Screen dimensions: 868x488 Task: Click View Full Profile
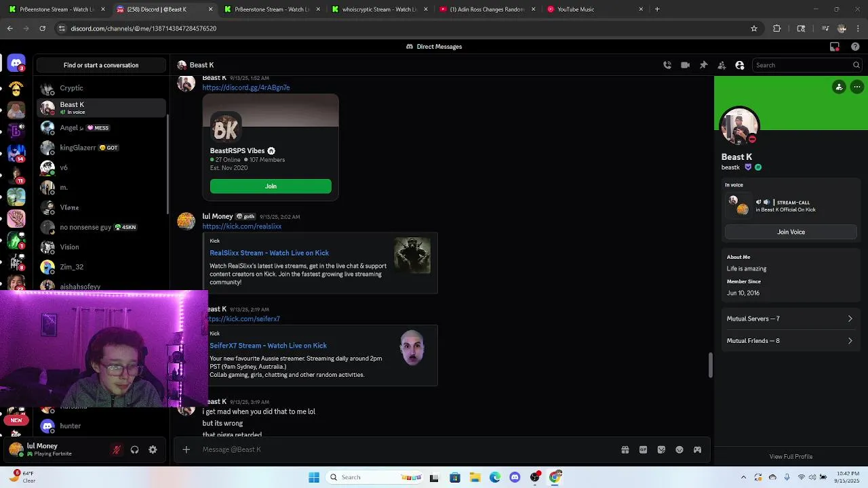(x=791, y=457)
